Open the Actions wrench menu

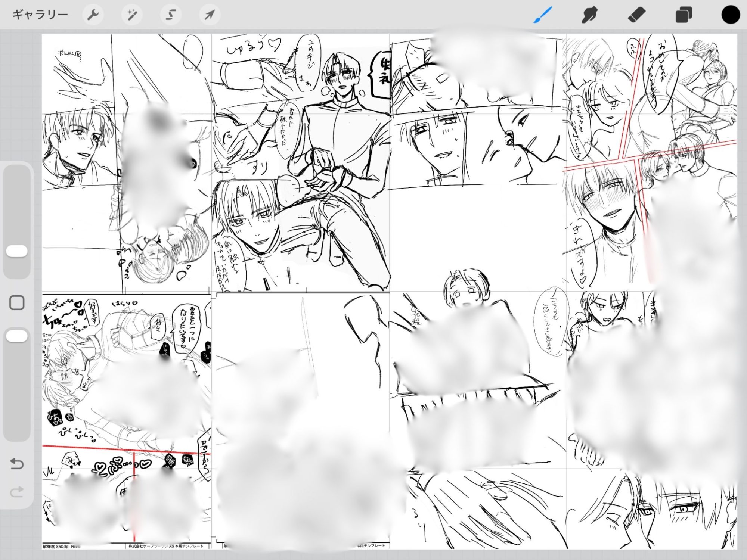(93, 15)
